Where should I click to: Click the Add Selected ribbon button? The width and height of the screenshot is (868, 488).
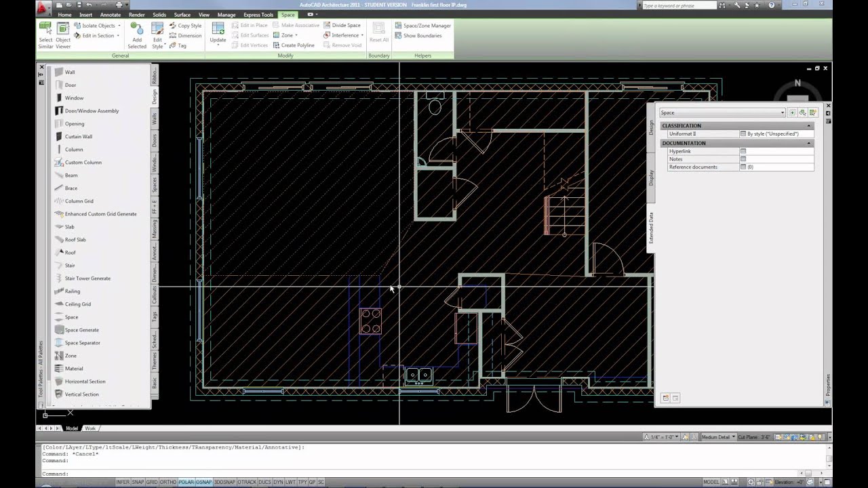pos(137,35)
